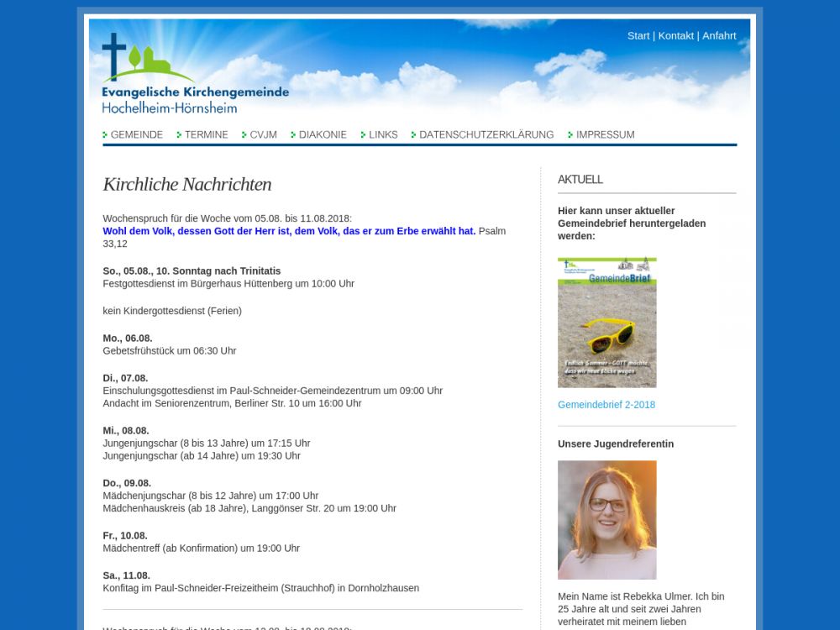Image resolution: width=840 pixels, height=630 pixels.
Task: Open the TERMINE menu item
Action: click(x=207, y=134)
